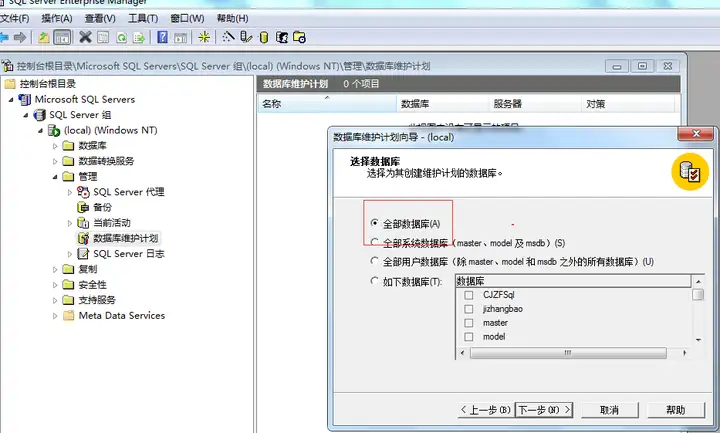
Task: Open the 工具(T) menu
Action: point(143,18)
